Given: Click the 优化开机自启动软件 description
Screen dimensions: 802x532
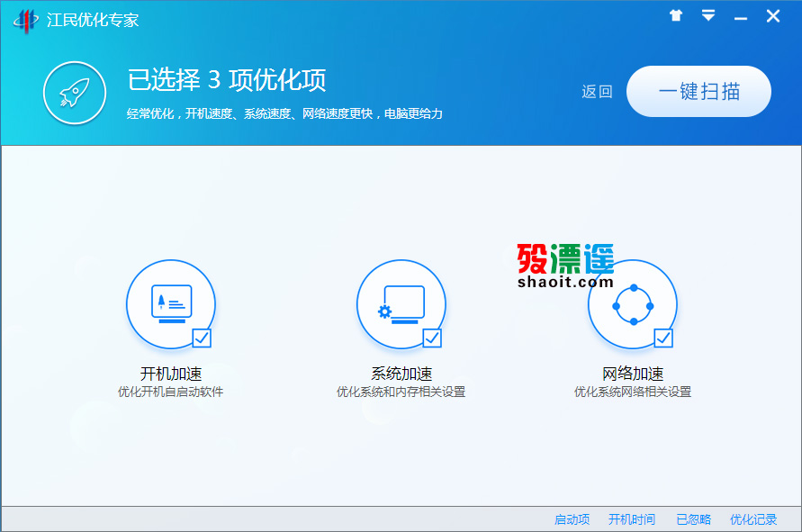Looking at the screenshot, I should [170, 392].
